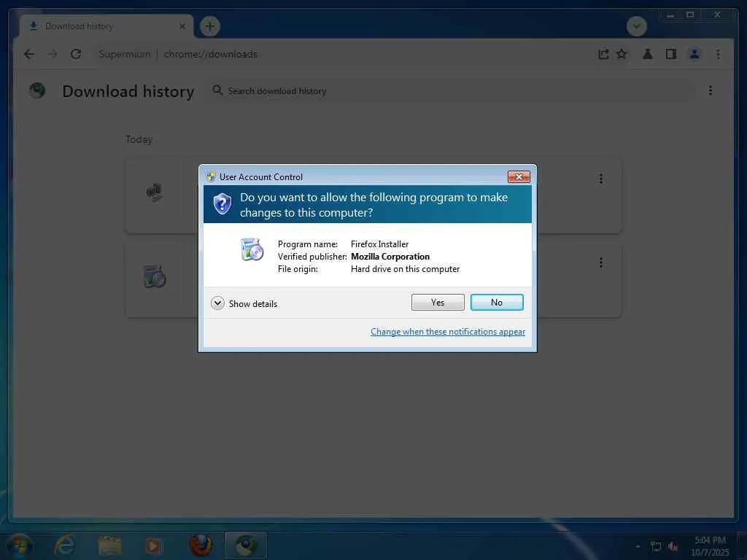Open the experiments flask icon in the toolbar
The width and height of the screenshot is (747, 560).
(647, 54)
